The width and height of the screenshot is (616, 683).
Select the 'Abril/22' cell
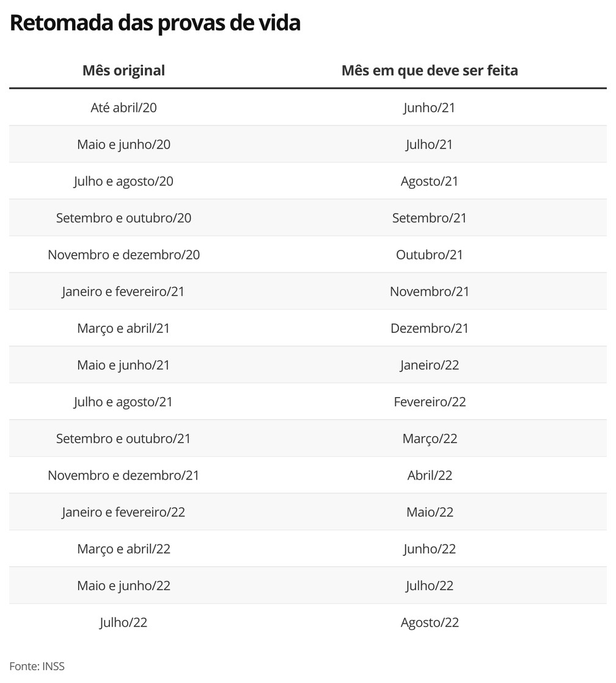coord(430,475)
